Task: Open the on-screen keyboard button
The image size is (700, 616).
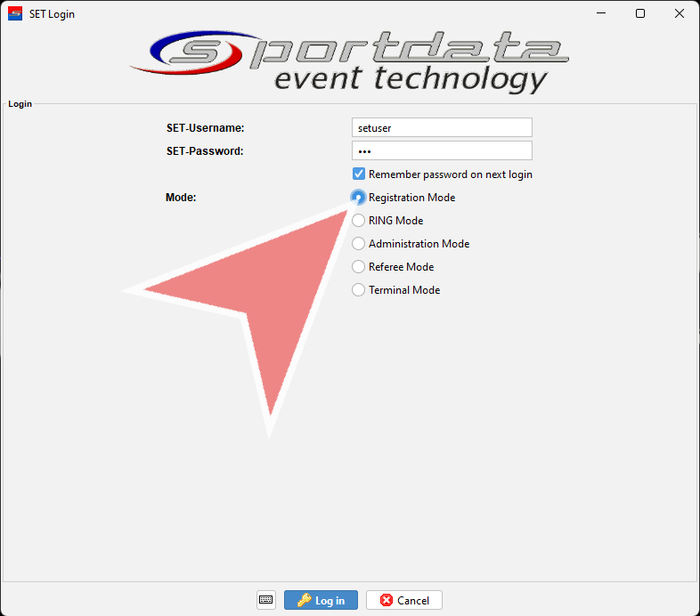Action: [266, 600]
